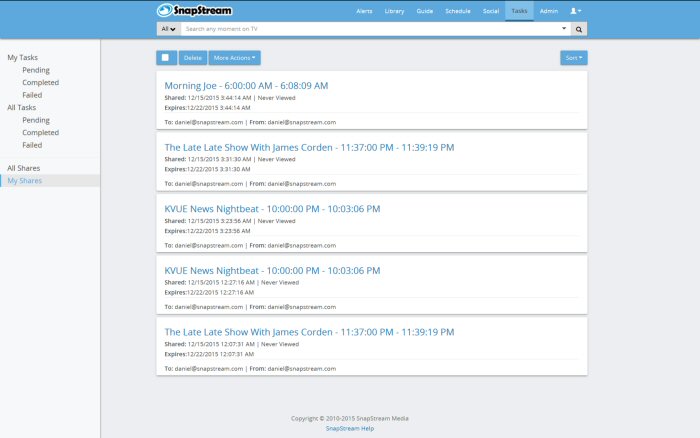Toggle the select-all checkbox
The image size is (700, 438).
pos(166,58)
